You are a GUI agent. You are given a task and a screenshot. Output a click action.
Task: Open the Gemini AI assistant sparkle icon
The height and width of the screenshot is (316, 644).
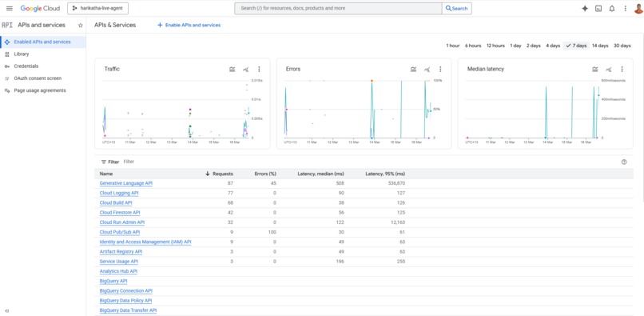pyautogui.click(x=585, y=8)
